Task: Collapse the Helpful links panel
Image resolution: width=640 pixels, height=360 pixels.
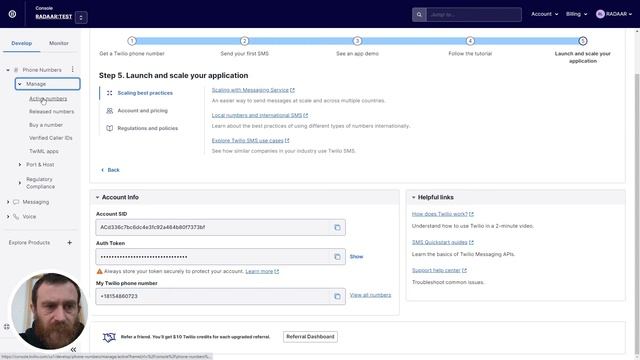Action: click(413, 198)
